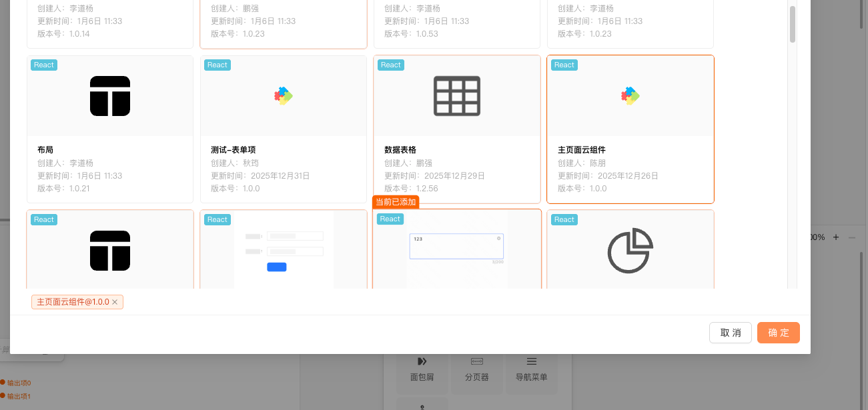Click the layout icon in the 布局 card
The image size is (868, 410).
110,96
